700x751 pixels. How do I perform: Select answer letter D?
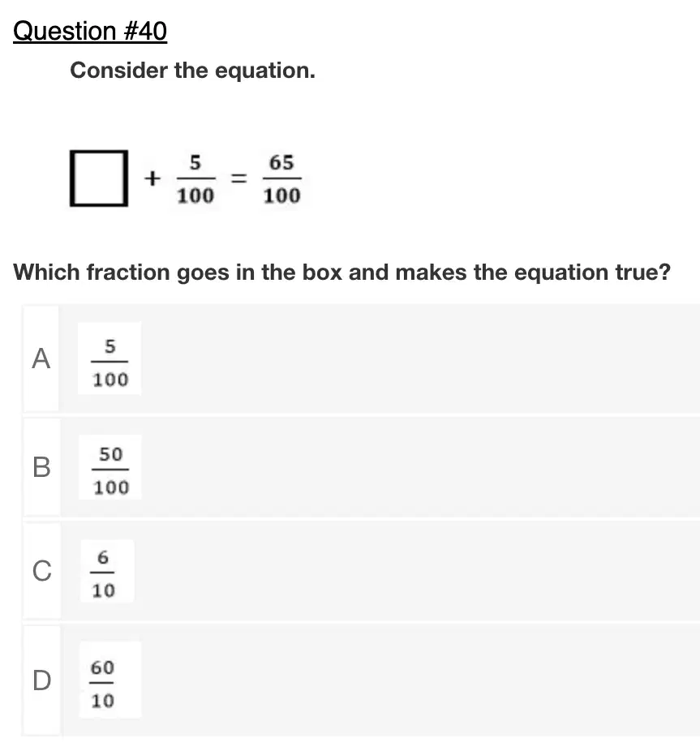coord(41,680)
